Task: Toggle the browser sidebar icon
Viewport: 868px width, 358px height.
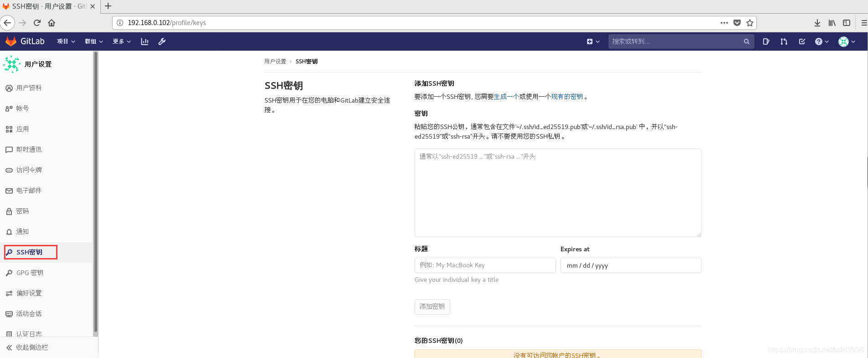Action: (x=847, y=23)
